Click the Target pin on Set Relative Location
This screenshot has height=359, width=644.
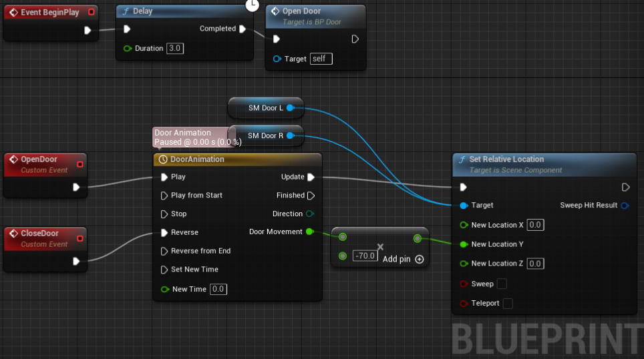[464, 205]
